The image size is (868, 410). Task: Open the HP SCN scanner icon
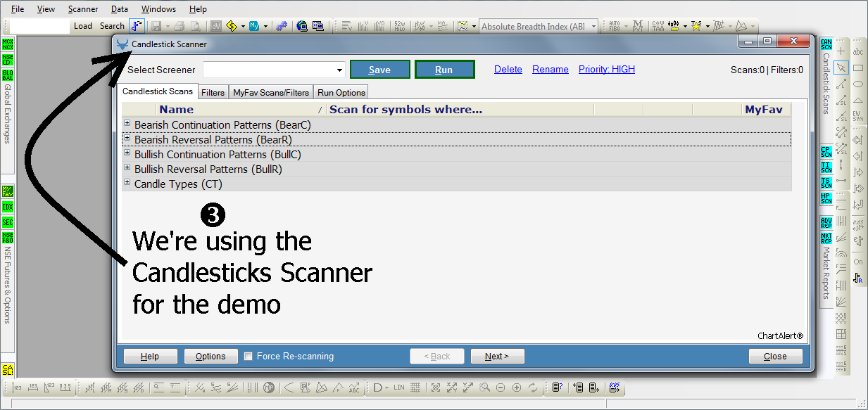826,198
